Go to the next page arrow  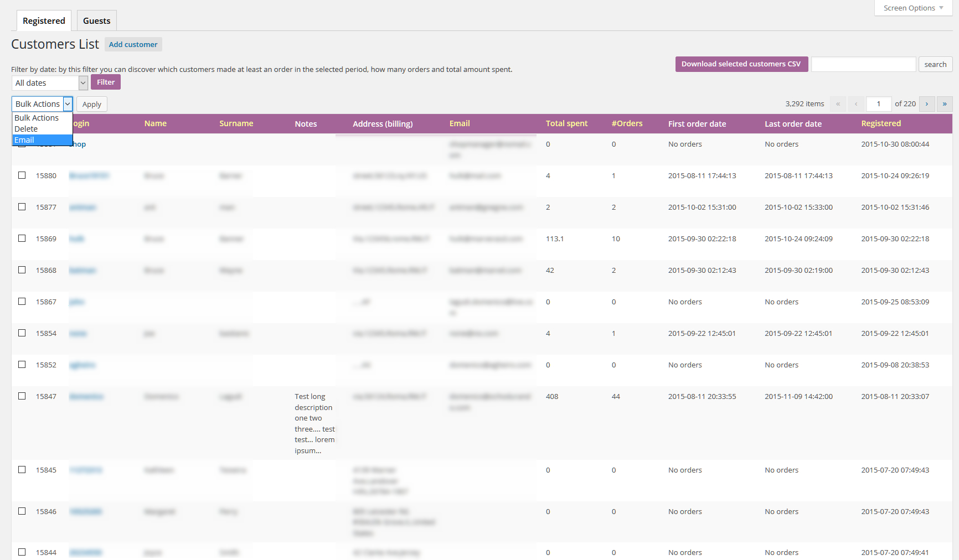tap(926, 104)
